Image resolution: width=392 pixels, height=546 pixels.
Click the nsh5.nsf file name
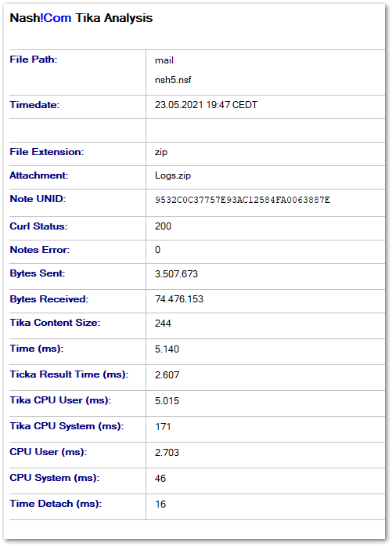point(173,80)
